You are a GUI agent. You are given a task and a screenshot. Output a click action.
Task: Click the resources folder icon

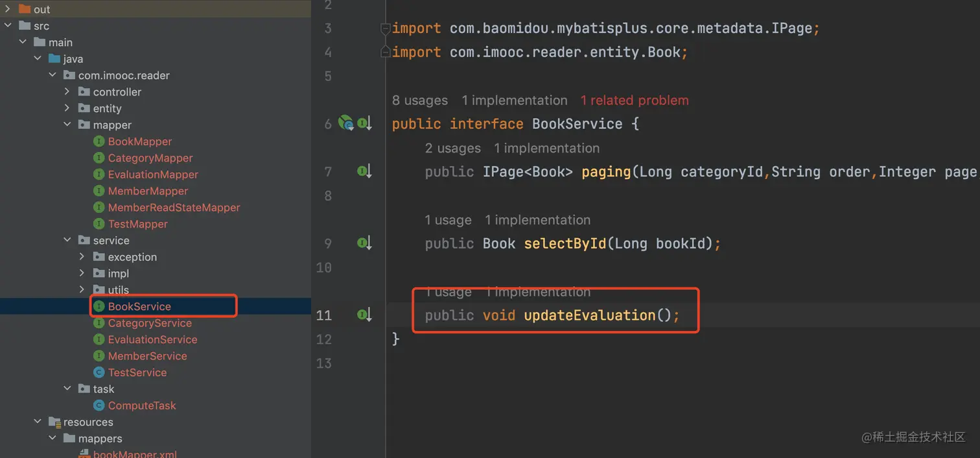click(54, 422)
